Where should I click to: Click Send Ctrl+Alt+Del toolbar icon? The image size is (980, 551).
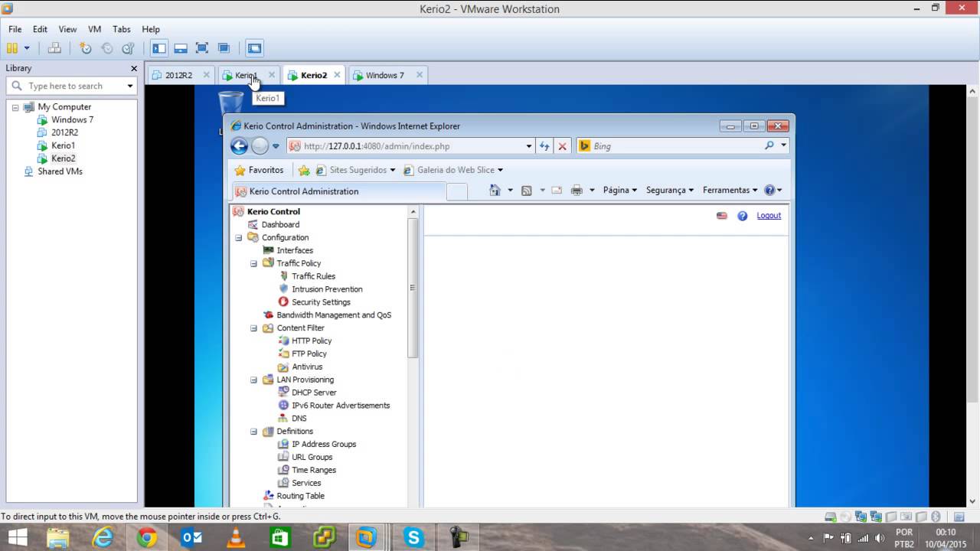point(54,48)
